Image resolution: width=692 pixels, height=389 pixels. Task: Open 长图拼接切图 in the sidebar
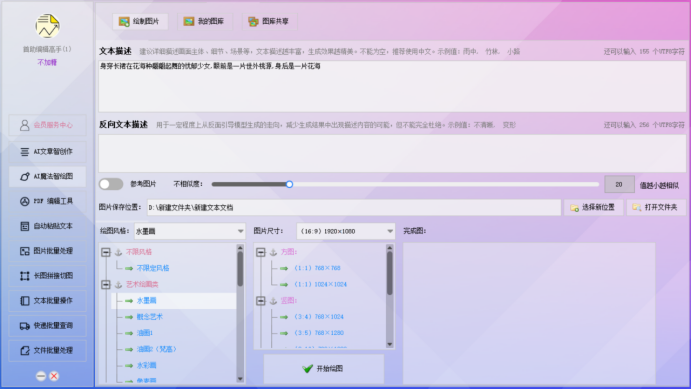48,276
